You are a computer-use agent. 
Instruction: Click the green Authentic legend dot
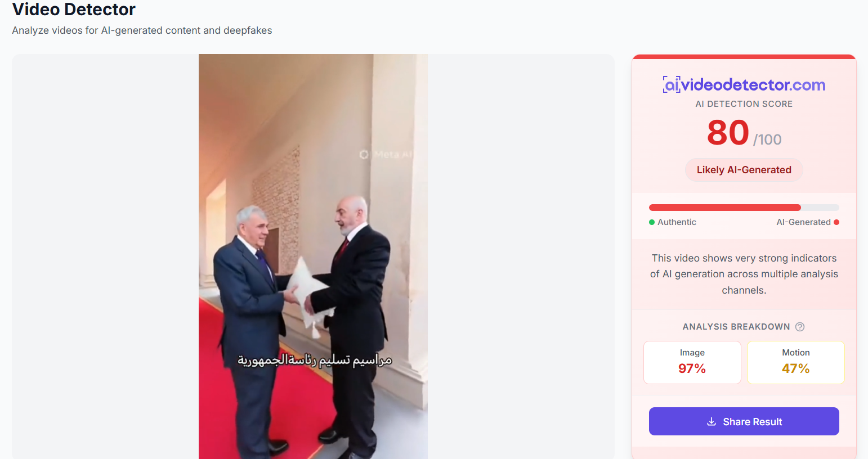coord(652,222)
